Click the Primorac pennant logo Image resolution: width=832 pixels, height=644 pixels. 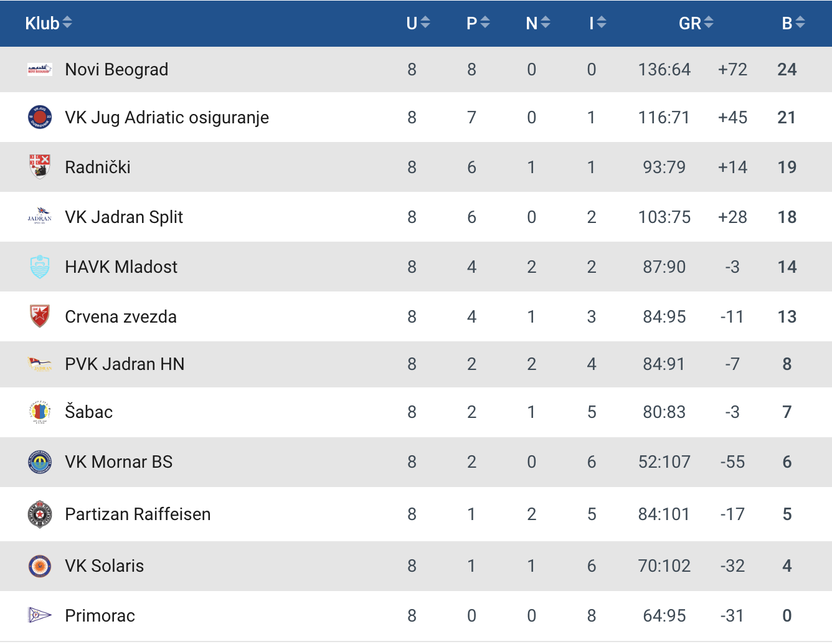pos(40,615)
